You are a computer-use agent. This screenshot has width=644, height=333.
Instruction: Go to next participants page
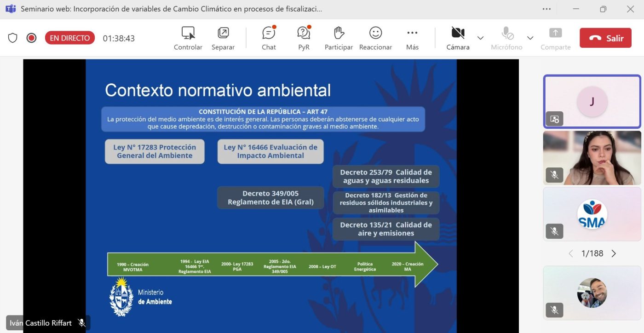[614, 253]
